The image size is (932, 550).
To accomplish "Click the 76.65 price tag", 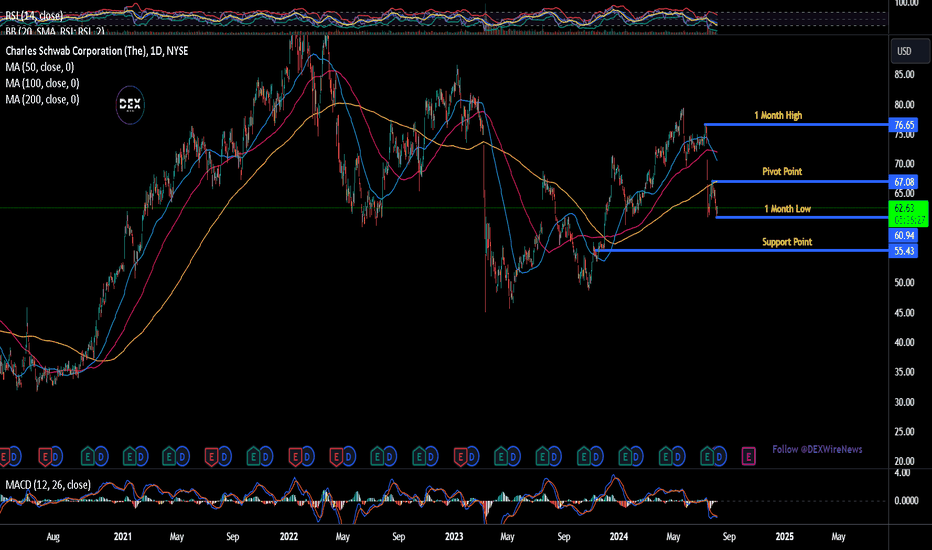I will coord(904,125).
